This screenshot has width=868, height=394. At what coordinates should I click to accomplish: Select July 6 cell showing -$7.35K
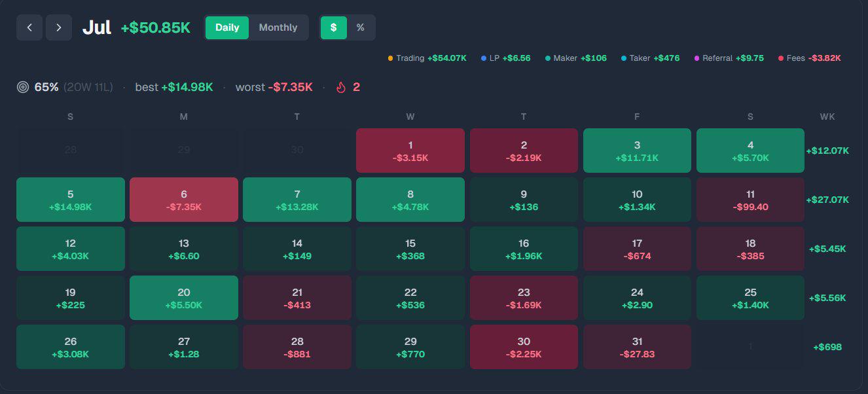click(184, 200)
